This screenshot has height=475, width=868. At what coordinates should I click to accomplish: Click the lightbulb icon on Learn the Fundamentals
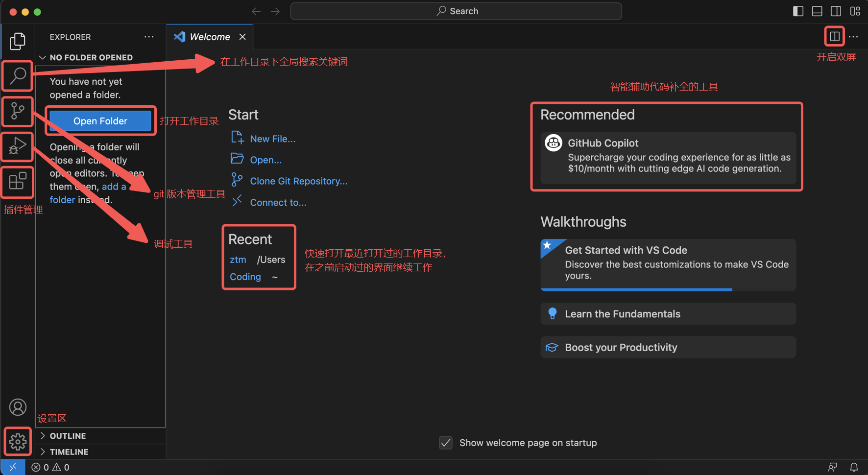pos(552,313)
